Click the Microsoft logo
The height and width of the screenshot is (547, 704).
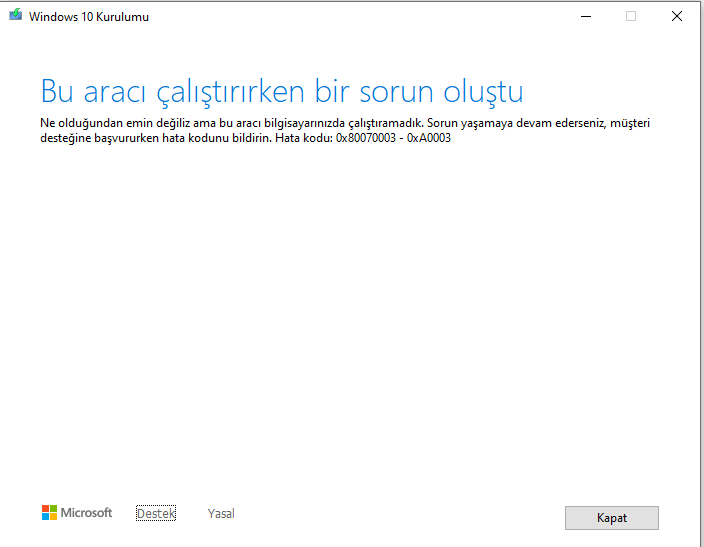(x=77, y=512)
